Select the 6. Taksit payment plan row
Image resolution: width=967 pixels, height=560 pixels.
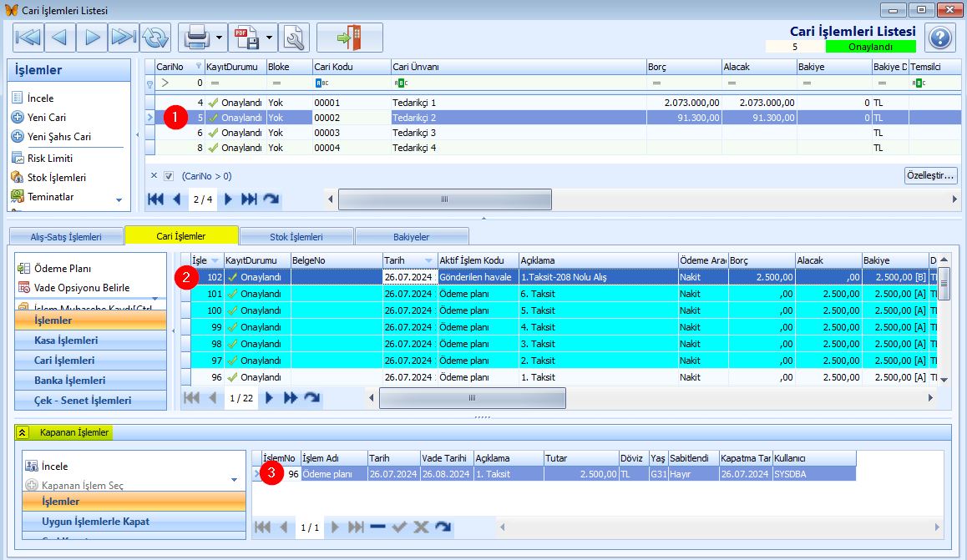tap(559, 294)
